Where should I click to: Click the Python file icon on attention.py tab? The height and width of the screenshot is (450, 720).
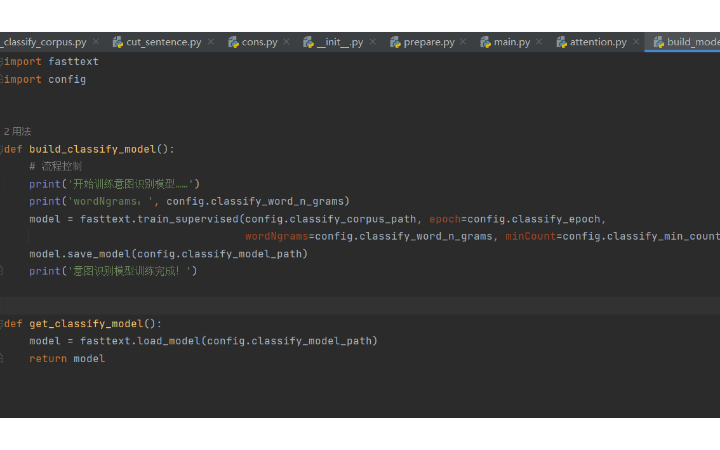(x=562, y=42)
